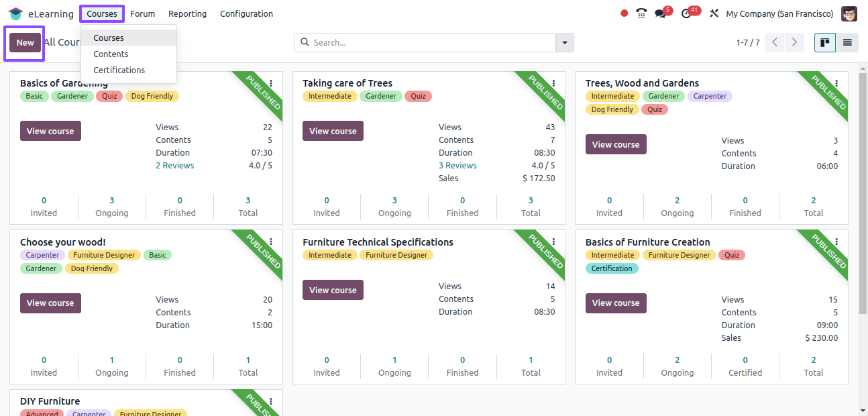868x416 pixels.
Task: View course for Trees, Wood and Gardens
Action: [616, 144]
